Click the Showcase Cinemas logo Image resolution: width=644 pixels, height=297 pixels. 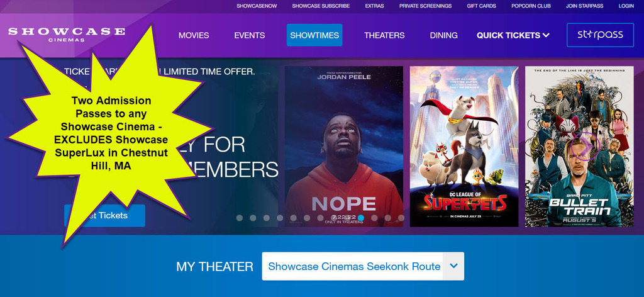click(x=67, y=35)
